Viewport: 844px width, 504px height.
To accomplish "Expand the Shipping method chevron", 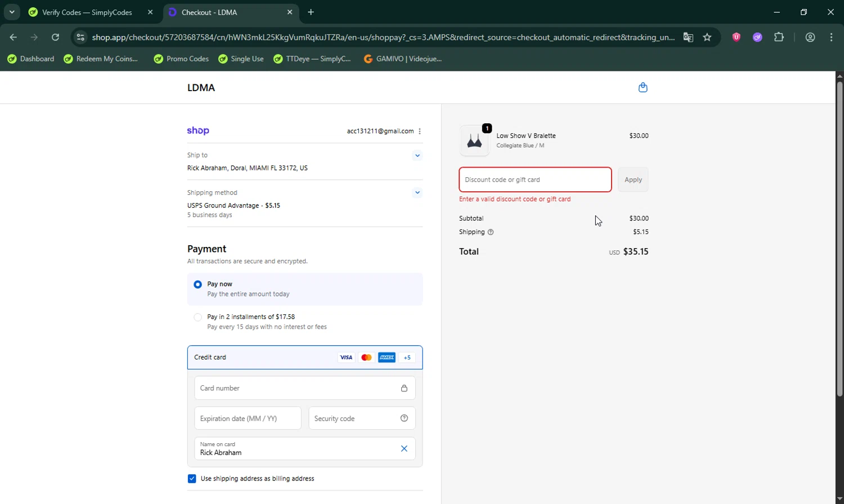I will 417,192.
